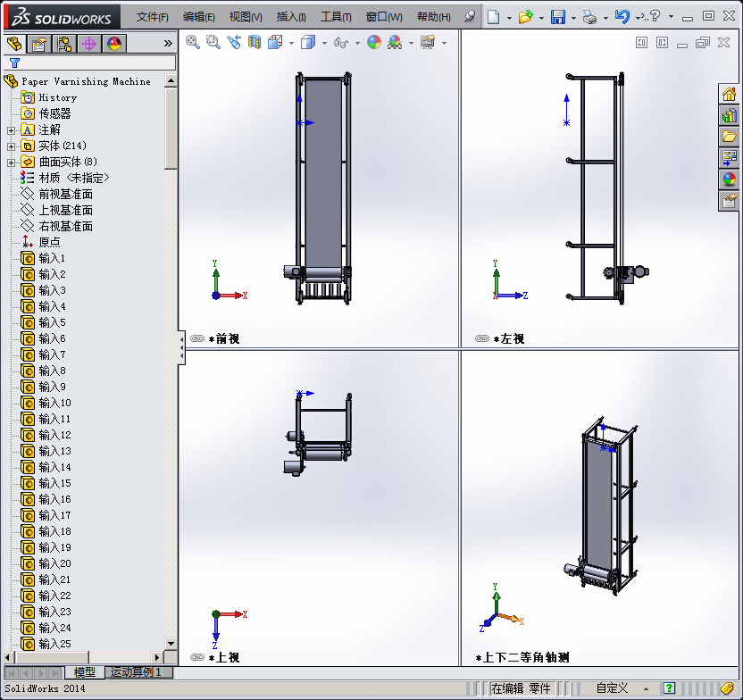The height and width of the screenshot is (700, 743).
Task: Select the 传感器 tree item
Action: point(54,113)
